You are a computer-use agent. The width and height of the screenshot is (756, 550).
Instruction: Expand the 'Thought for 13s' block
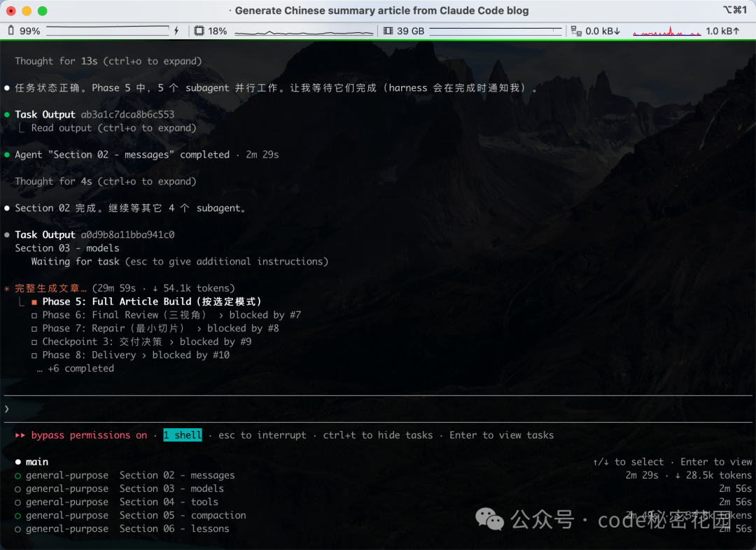coord(108,61)
